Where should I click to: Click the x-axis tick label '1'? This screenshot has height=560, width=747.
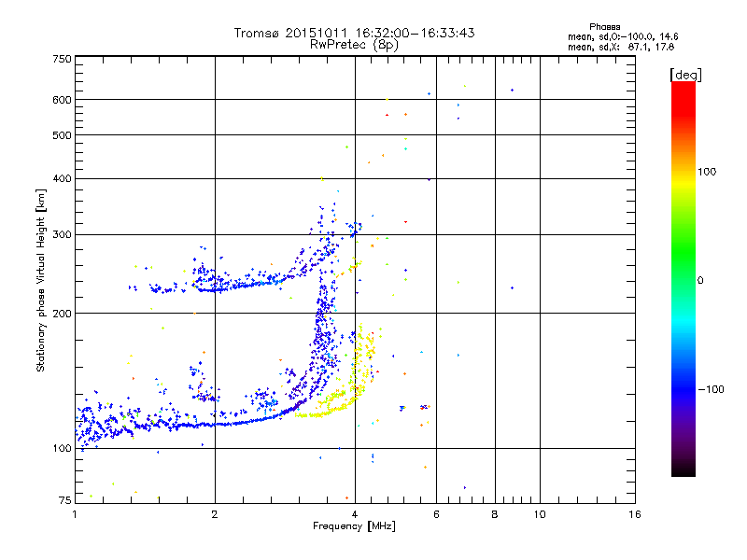pos(75,514)
